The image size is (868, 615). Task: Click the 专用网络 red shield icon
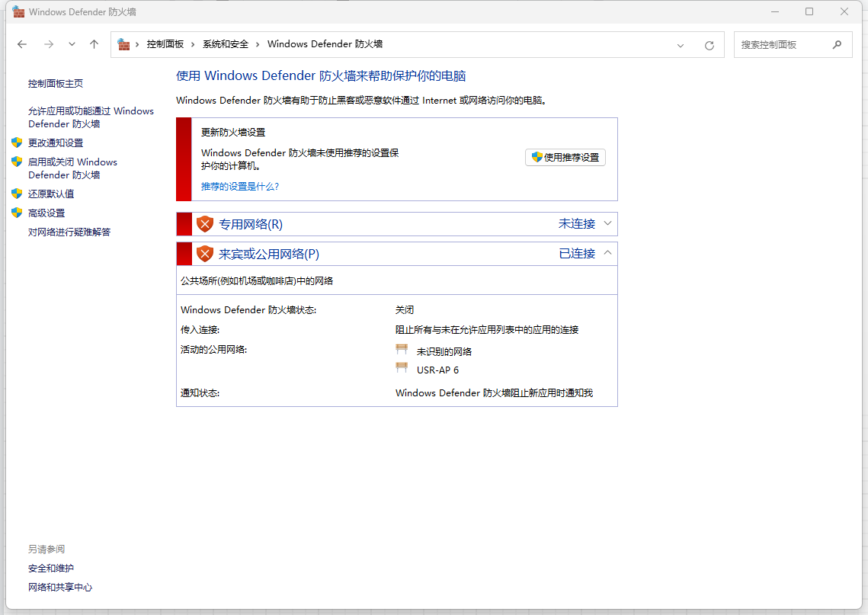[x=204, y=224]
